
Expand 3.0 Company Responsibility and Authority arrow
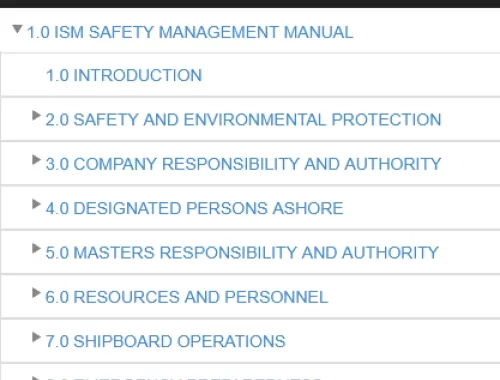[36, 160]
